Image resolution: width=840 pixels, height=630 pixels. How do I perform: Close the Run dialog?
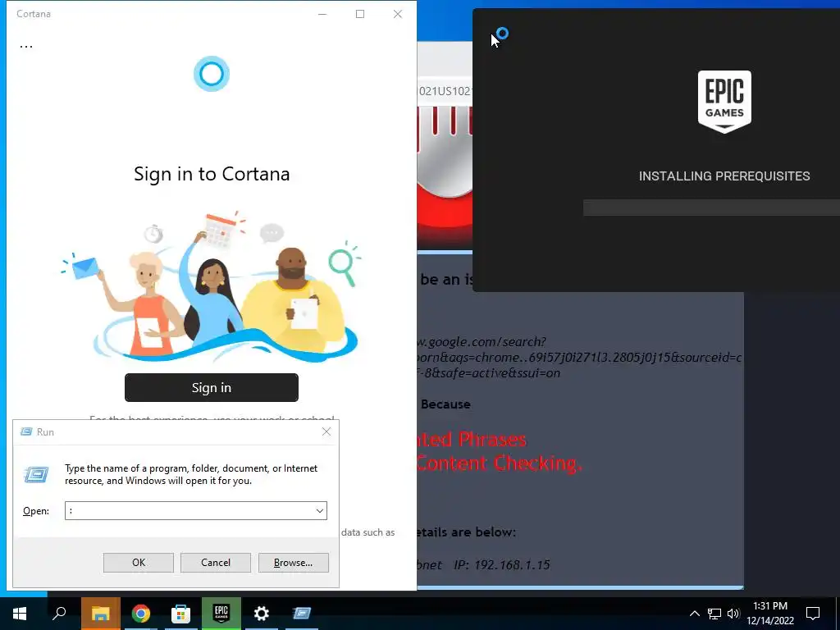point(326,431)
